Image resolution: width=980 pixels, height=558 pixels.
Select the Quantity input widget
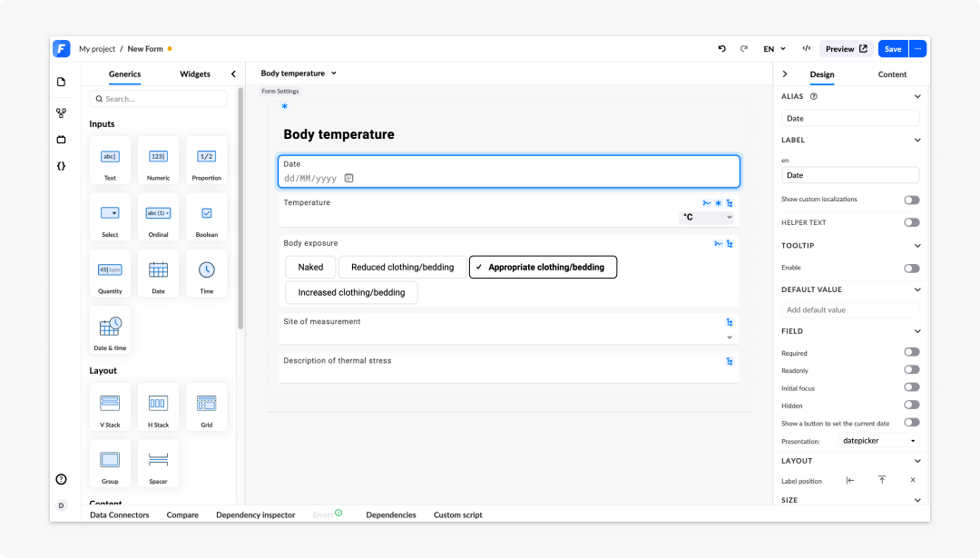pyautogui.click(x=110, y=273)
